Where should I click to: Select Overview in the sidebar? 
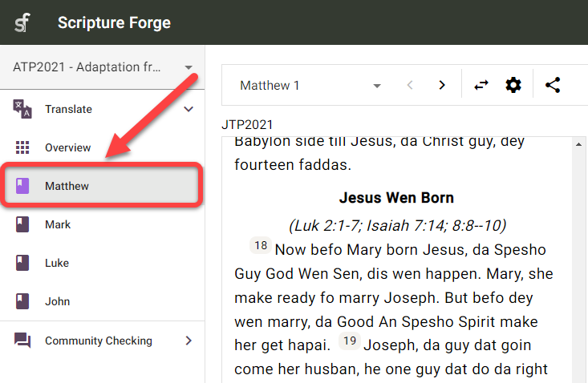click(68, 147)
